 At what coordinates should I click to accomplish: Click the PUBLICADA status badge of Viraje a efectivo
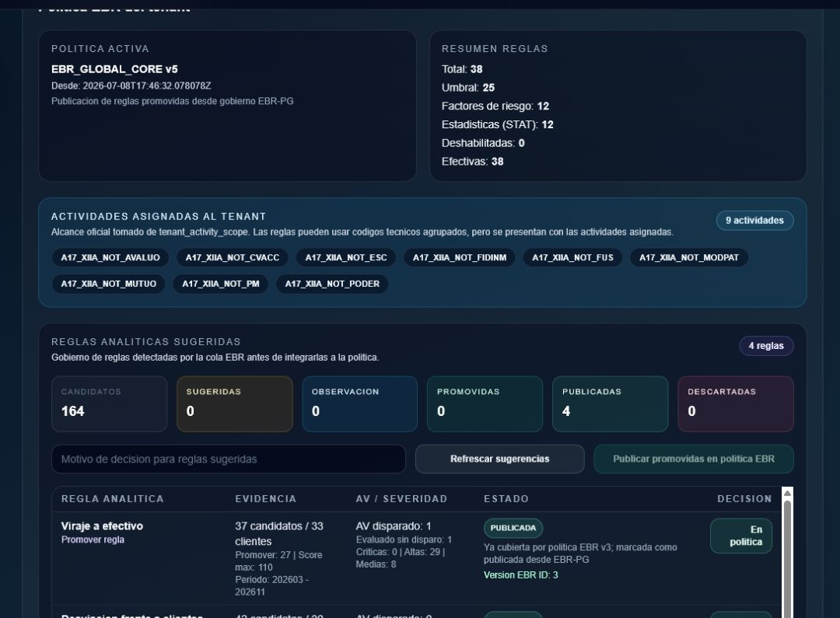tap(513, 528)
